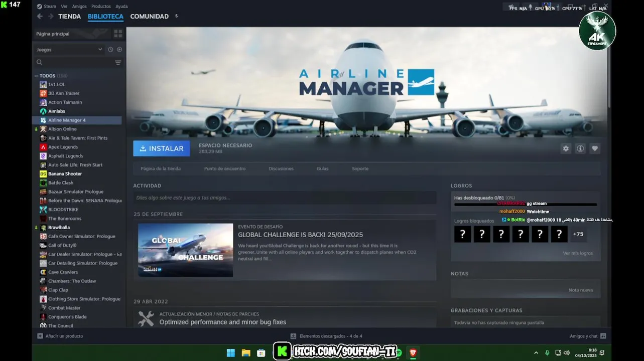Open Spotify taskbar icon
Screen dimensions: 644x361
tap(399, 353)
